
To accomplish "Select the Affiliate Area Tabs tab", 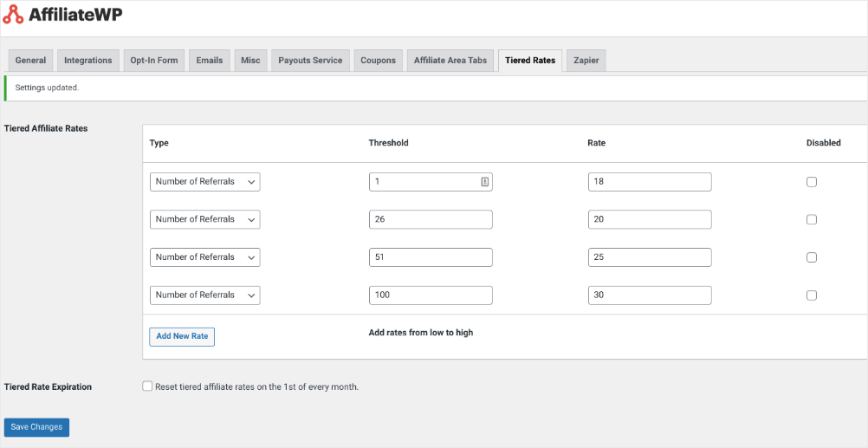I will (x=450, y=61).
